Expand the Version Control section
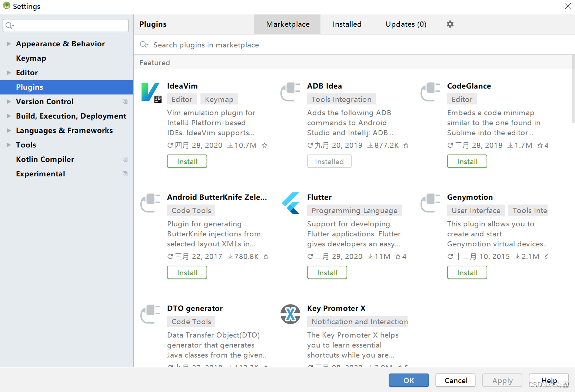Viewport: 575px width, 392px height. 9,102
